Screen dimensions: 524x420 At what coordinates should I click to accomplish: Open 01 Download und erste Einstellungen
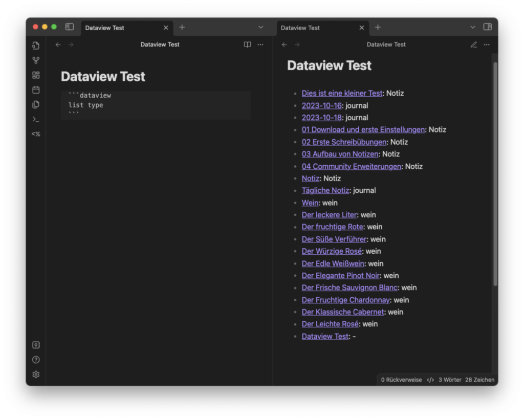coord(363,129)
